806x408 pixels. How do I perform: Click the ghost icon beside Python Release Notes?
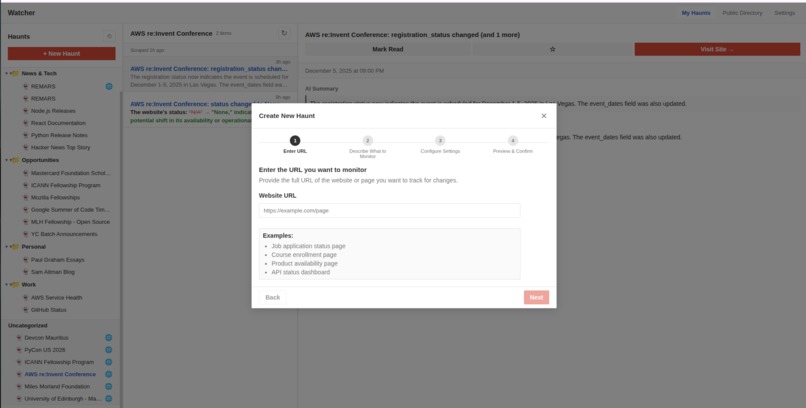[26, 136]
